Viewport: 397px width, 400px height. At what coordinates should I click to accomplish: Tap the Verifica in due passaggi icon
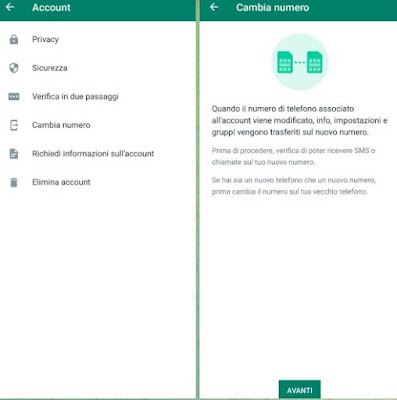coord(14,97)
